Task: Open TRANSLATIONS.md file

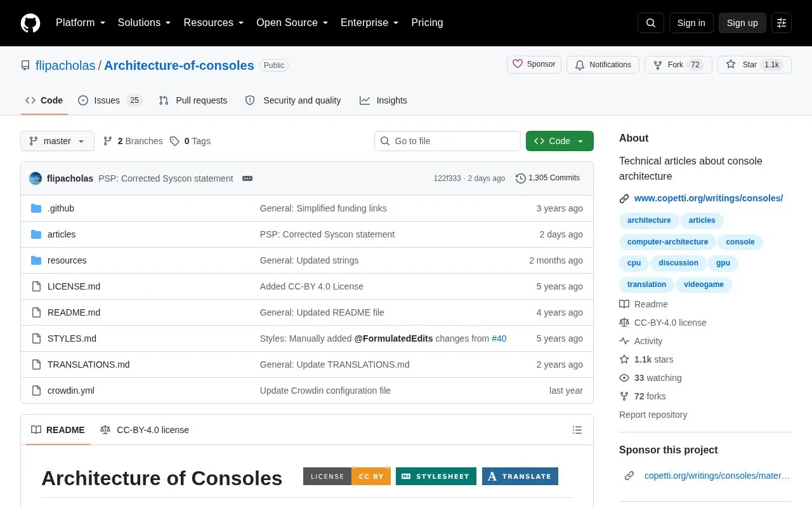Action: (x=89, y=364)
